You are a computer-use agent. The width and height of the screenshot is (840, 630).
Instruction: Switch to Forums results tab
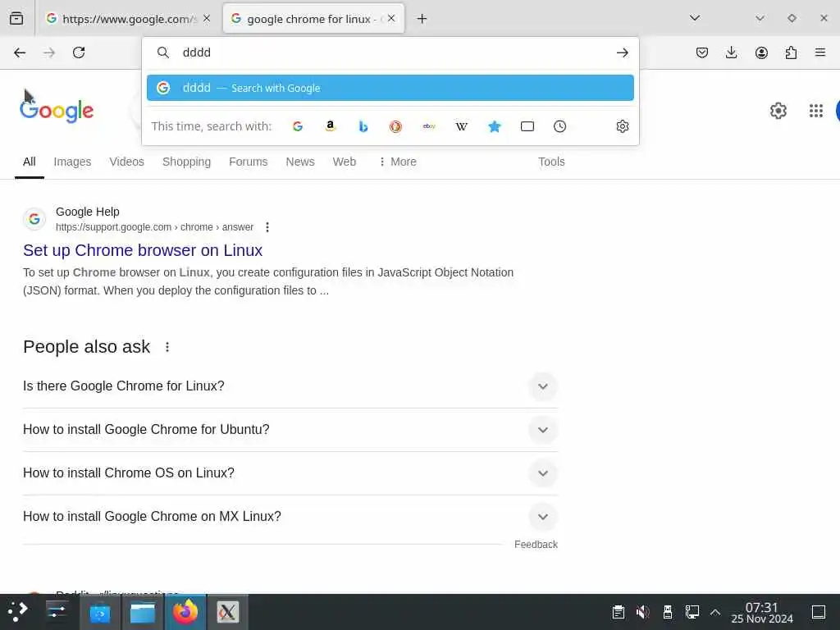248,162
